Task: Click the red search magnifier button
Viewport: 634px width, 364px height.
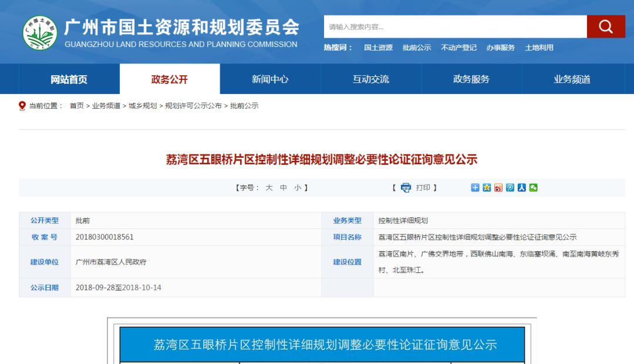Action: (606, 26)
